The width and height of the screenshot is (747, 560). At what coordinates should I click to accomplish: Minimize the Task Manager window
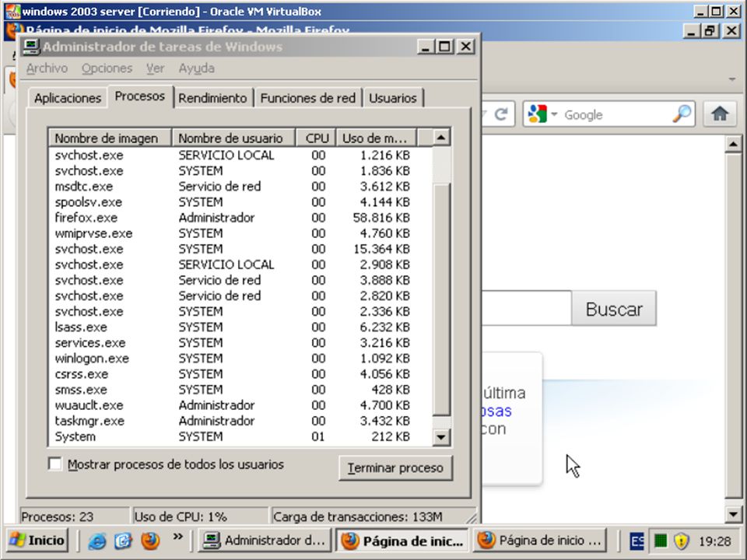426,47
